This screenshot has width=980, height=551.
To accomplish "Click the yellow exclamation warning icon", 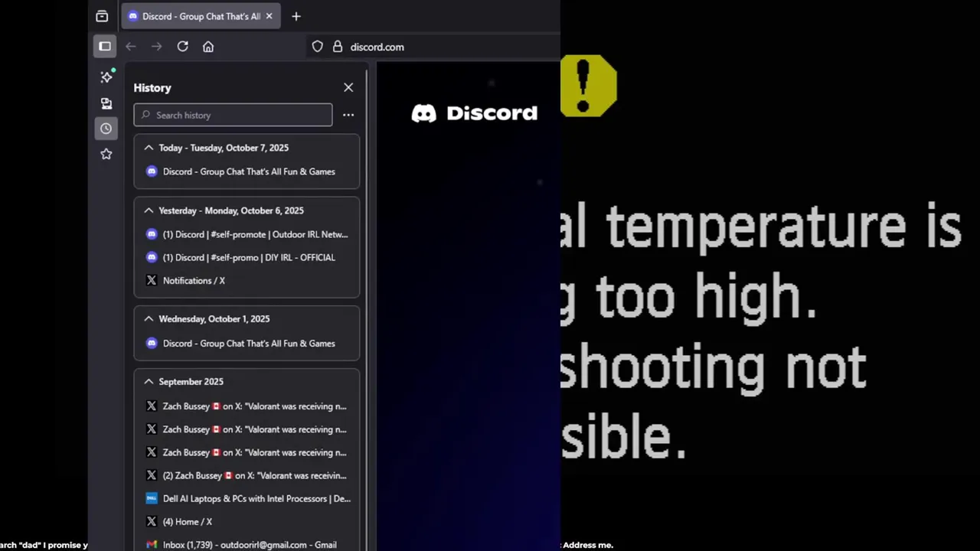I will pos(588,85).
